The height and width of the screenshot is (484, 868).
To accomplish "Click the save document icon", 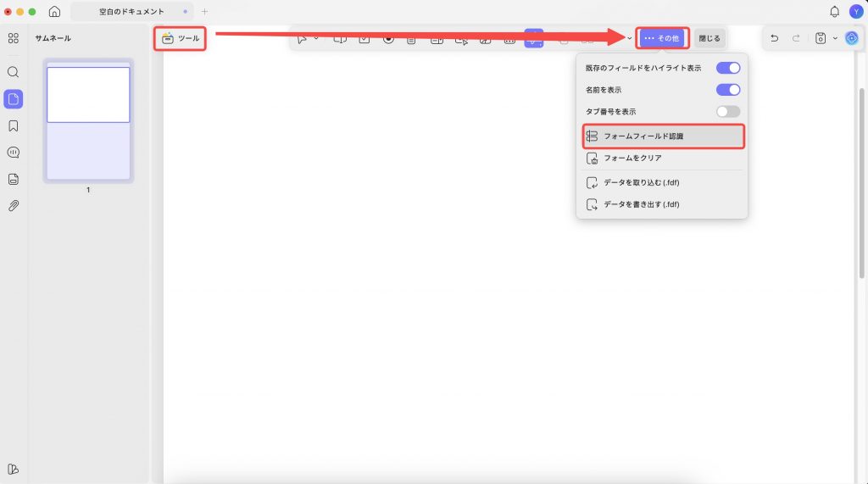I will [821, 38].
